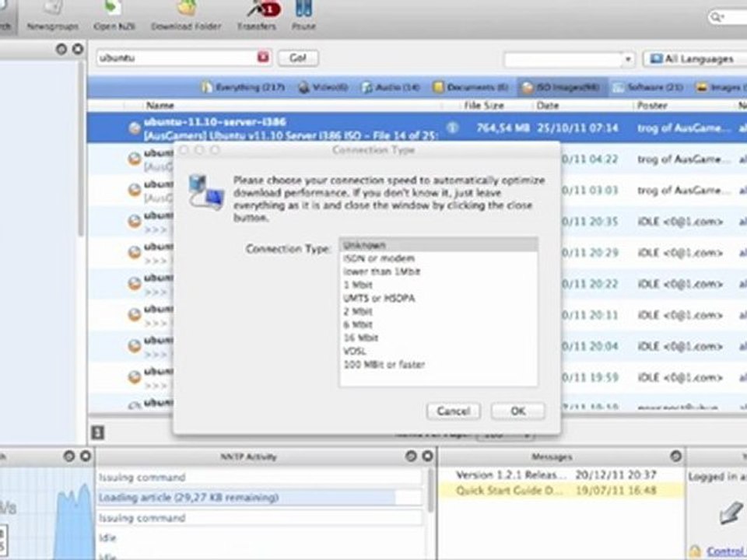Collapse the Messages panel
This screenshot has height=560, width=747.
tap(675, 457)
